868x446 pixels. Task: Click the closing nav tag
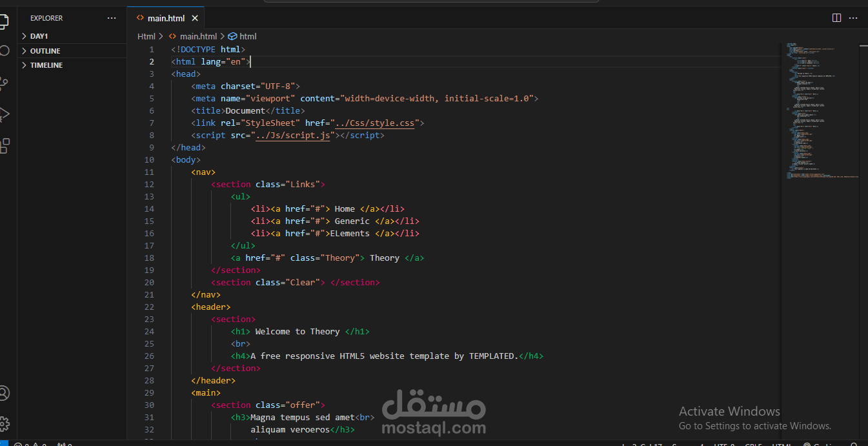click(206, 294)
